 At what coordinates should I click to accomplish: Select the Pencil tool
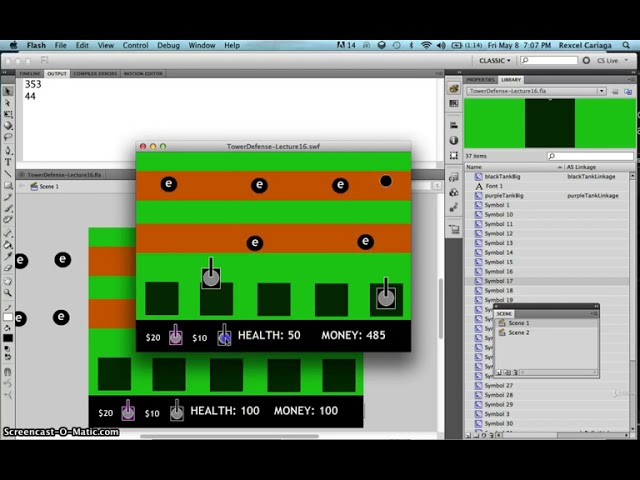click(8, 197)
